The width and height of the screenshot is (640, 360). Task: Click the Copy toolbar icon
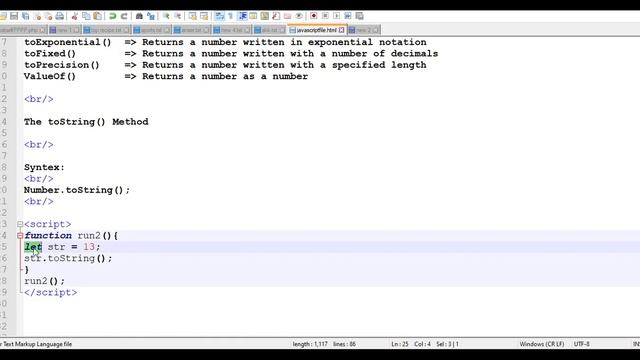click(86, 16)
